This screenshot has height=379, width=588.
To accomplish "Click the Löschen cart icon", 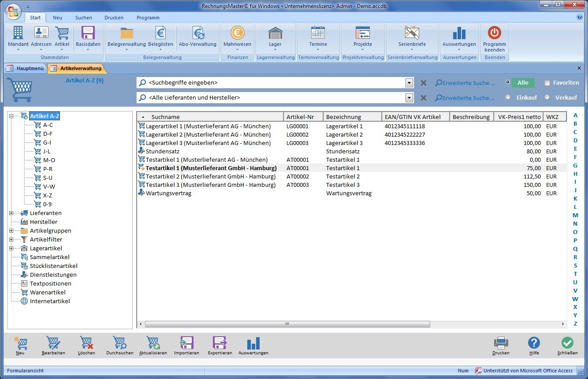I will point(86,343).
